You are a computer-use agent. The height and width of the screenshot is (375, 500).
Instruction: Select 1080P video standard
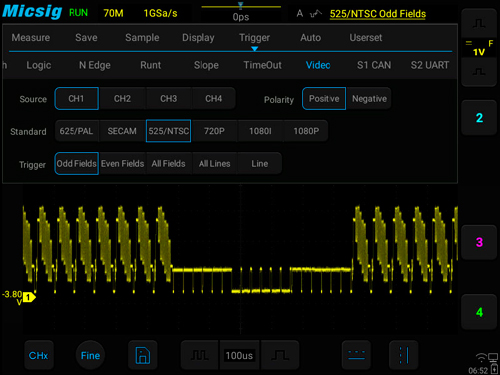click(306, 131)
